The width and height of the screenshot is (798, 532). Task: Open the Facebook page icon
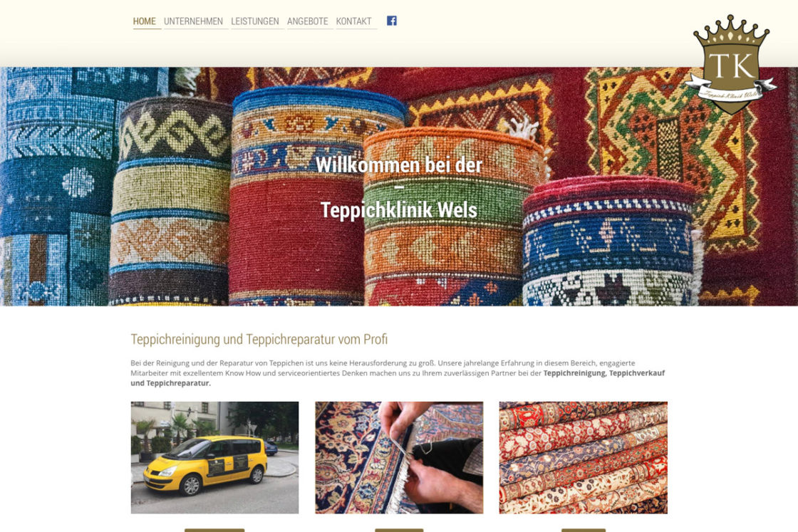391,21
